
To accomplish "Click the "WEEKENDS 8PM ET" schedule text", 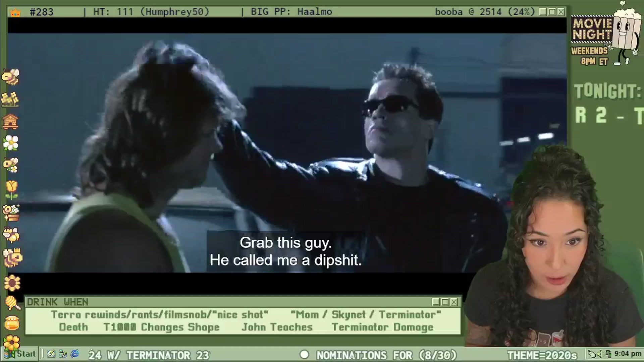I will click(590, 56).
